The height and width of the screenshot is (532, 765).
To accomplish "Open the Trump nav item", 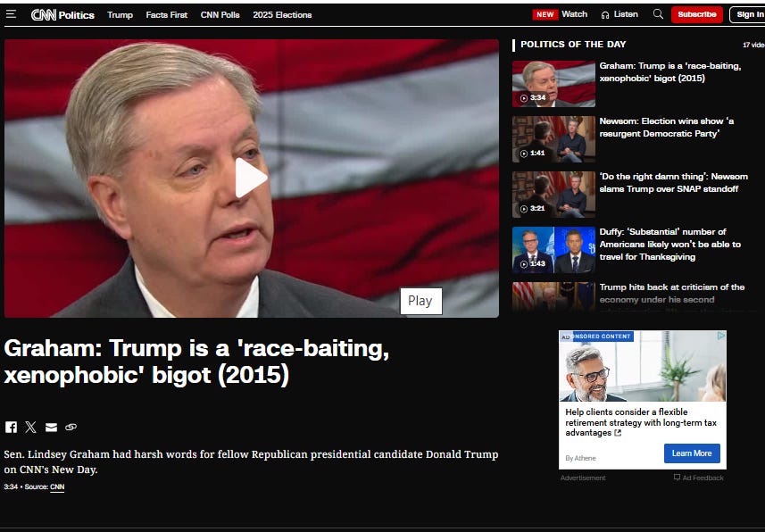I will pyautogui.click(x=120, y=15).
